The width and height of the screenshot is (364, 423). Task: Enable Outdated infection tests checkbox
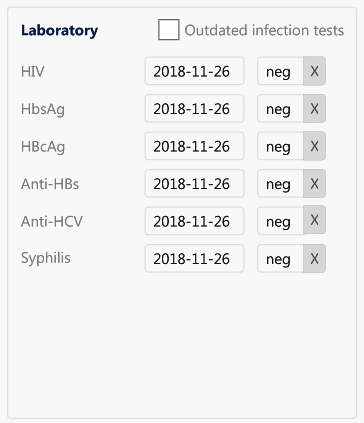pos(169,30)
